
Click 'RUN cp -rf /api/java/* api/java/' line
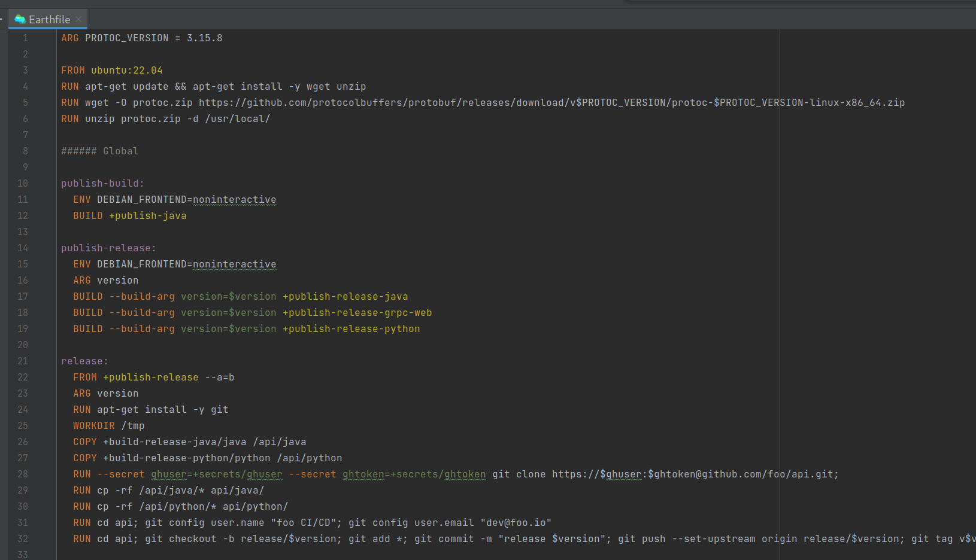tap(169, 490)
